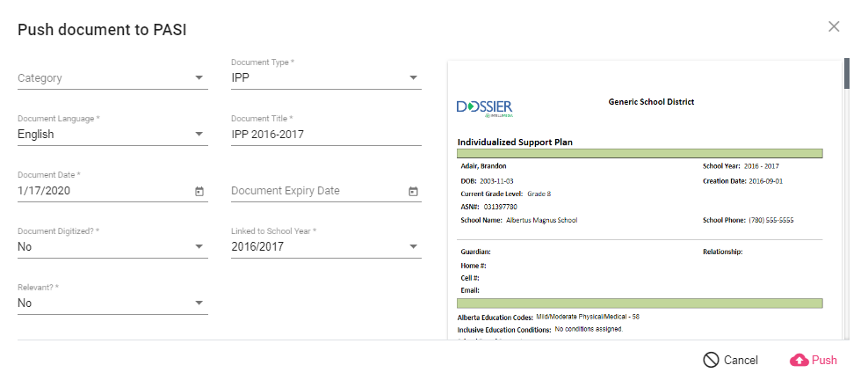
Task: Open calendar picker for Document Date
Action: point(199,191)
